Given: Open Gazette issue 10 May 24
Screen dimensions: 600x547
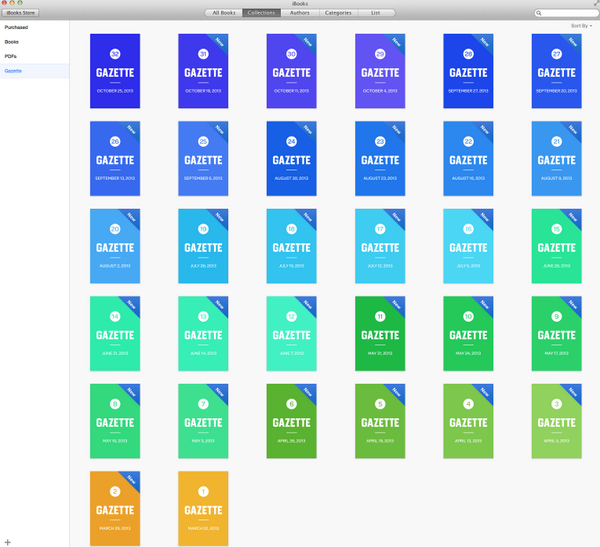Looking at the screenshot, I should [468, 333].
